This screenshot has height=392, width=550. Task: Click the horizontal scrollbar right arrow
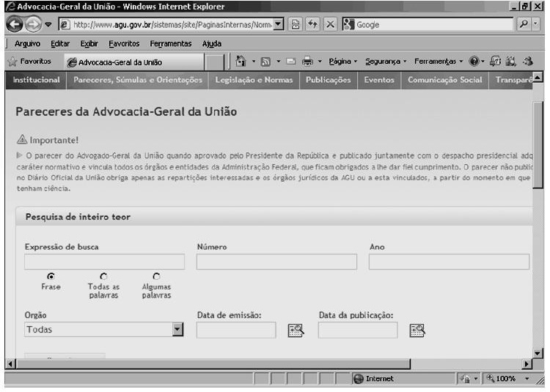pyautogui.click(x=527, y=364)
